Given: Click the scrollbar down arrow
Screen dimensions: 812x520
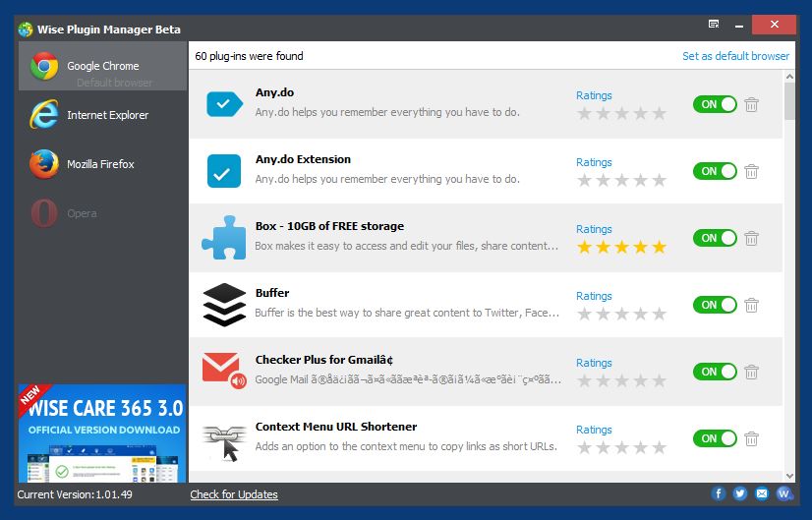Looking at the screenshot, I should pos(789,476).
